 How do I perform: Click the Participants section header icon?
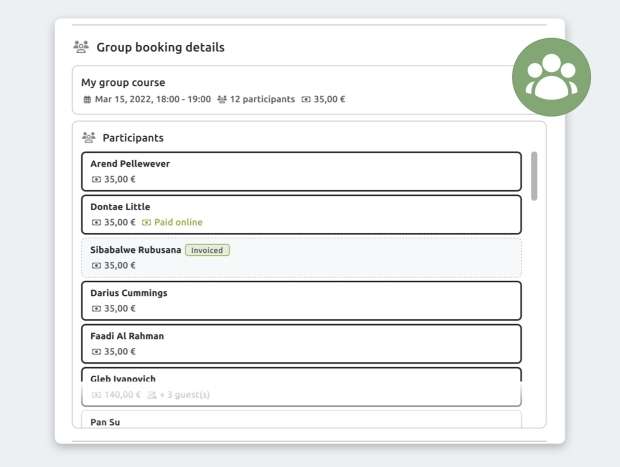click(88, 137)
